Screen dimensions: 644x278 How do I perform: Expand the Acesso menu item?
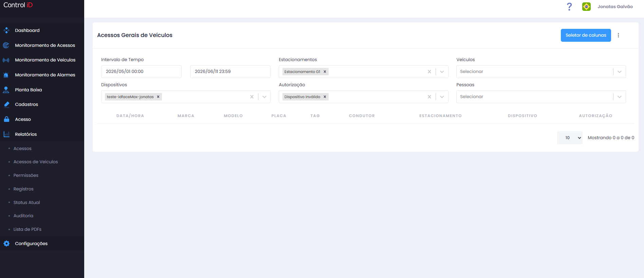(x=42, y=119)
